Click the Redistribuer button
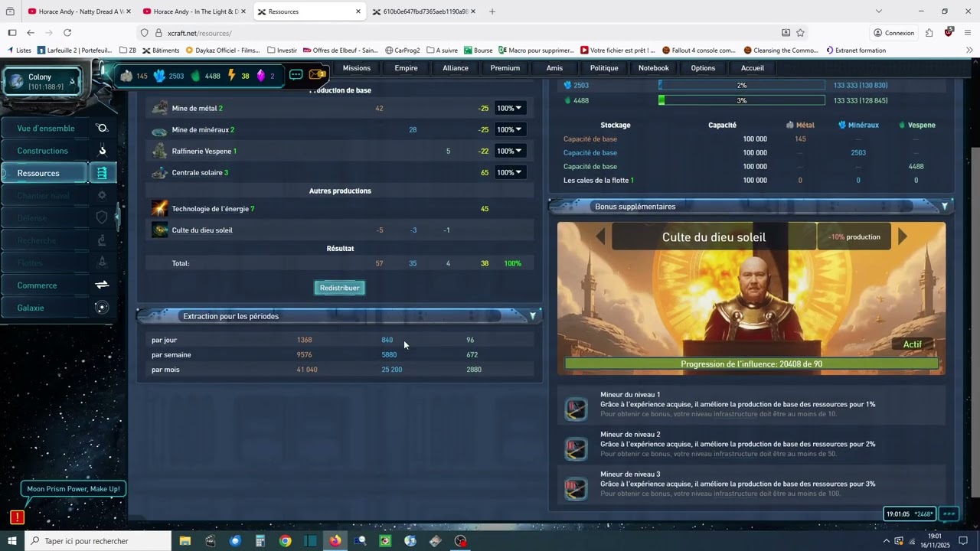980x551 pixels. point(339,288)
